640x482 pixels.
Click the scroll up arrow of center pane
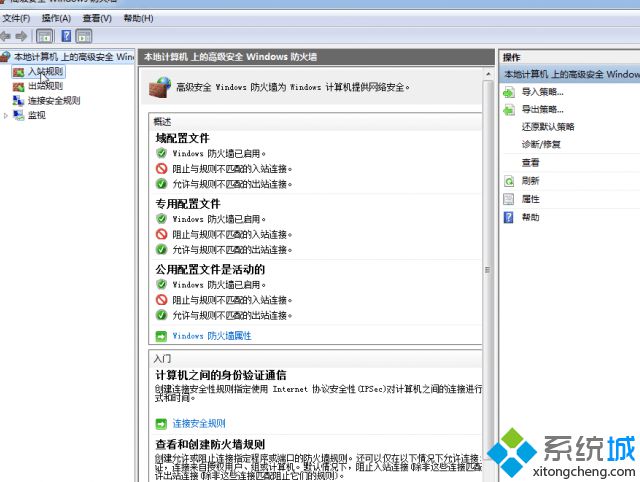click(x=488, y=74)
